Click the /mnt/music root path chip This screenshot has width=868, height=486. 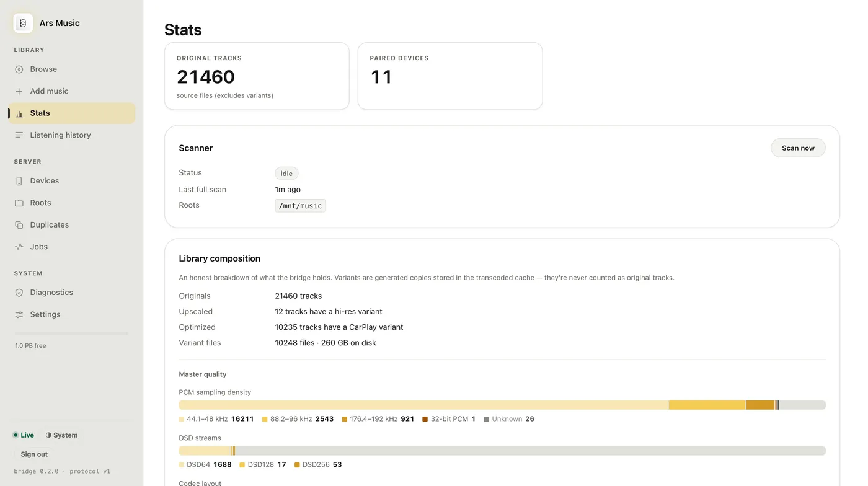point(300,206)
